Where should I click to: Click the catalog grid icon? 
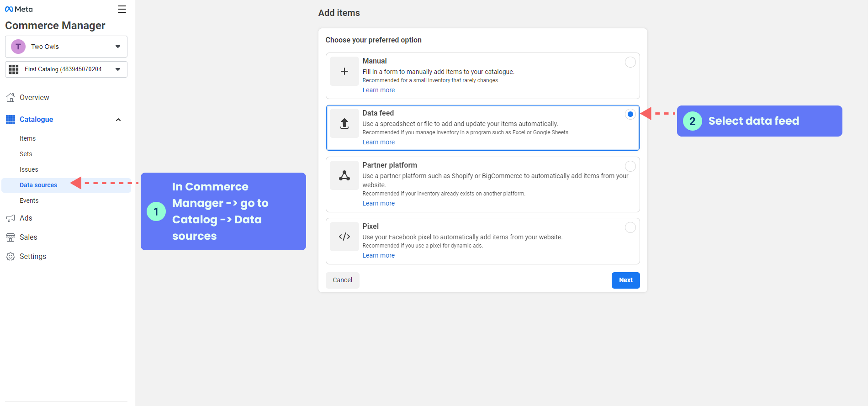pyautogui.click(x=14, y=69)
